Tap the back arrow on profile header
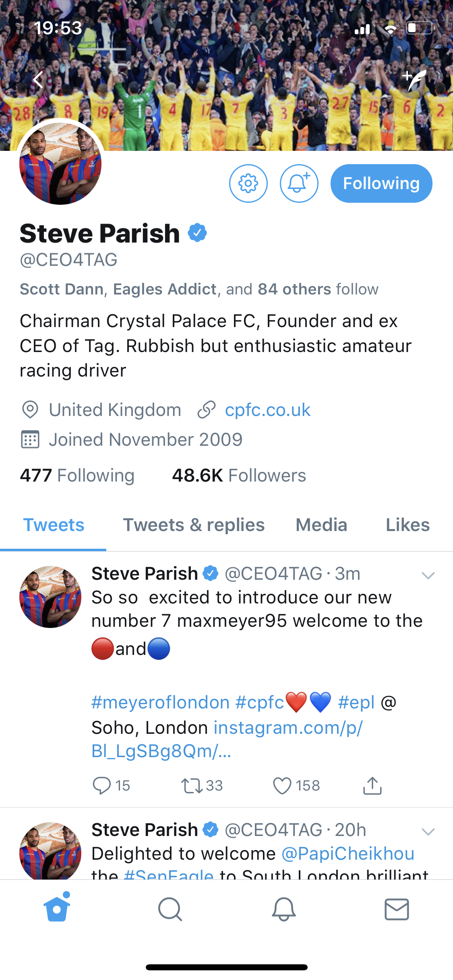 (38, 80)
